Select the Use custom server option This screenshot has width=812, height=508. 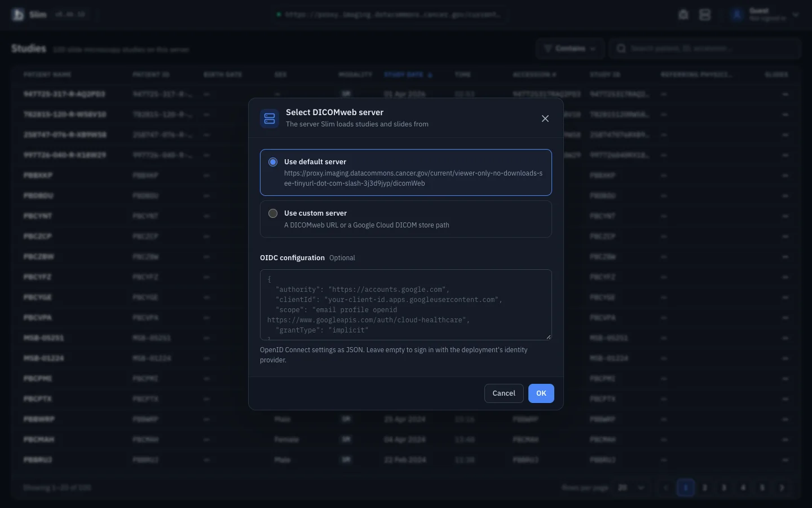[x=405, y=219]
